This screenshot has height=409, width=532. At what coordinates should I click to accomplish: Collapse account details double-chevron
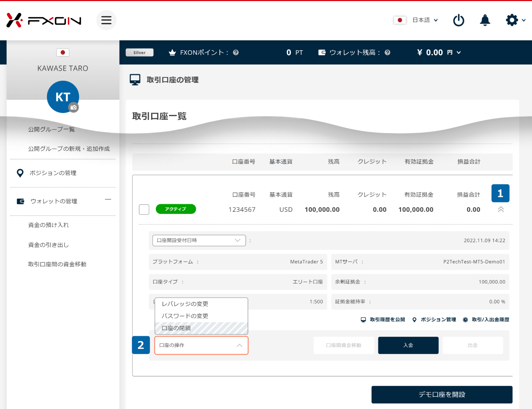(x=501, y=209)
